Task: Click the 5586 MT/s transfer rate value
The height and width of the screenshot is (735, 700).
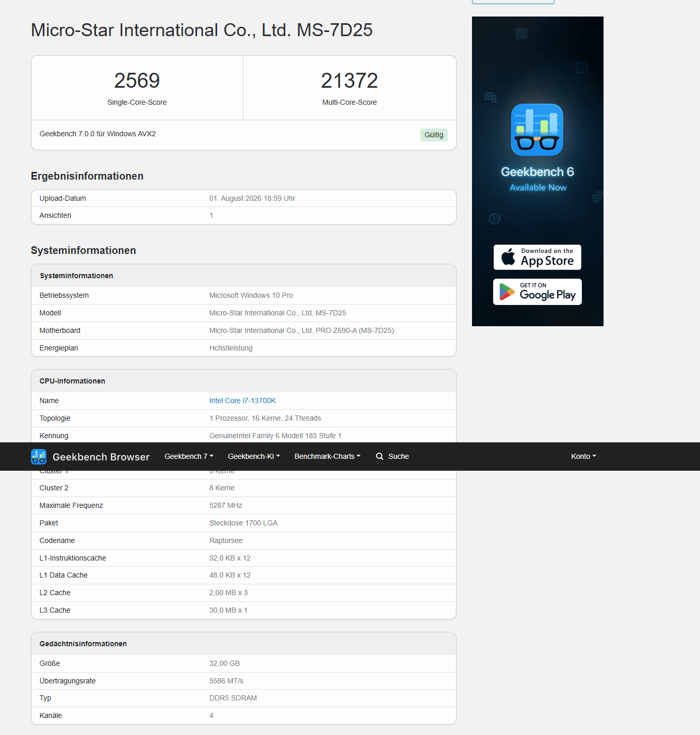Action: 226,681
